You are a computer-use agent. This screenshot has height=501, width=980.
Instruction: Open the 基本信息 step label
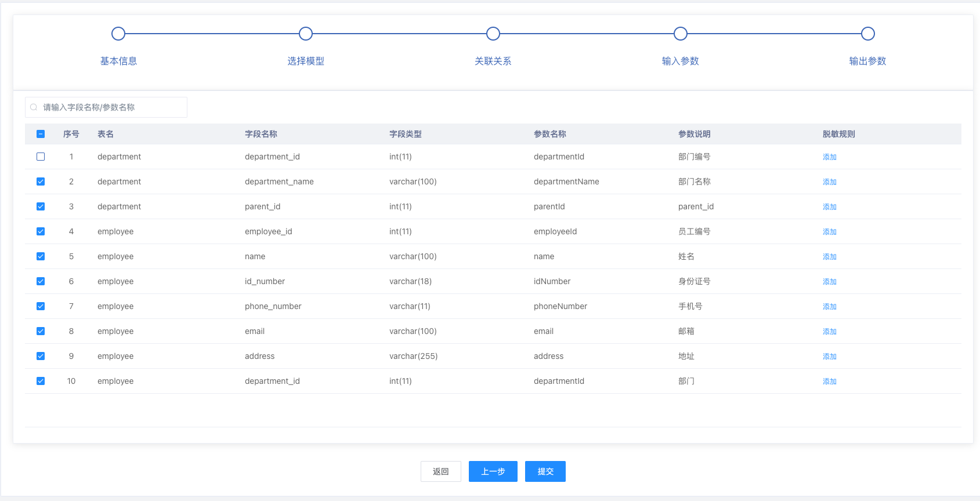pyautogui.click(x=118, y=61)
